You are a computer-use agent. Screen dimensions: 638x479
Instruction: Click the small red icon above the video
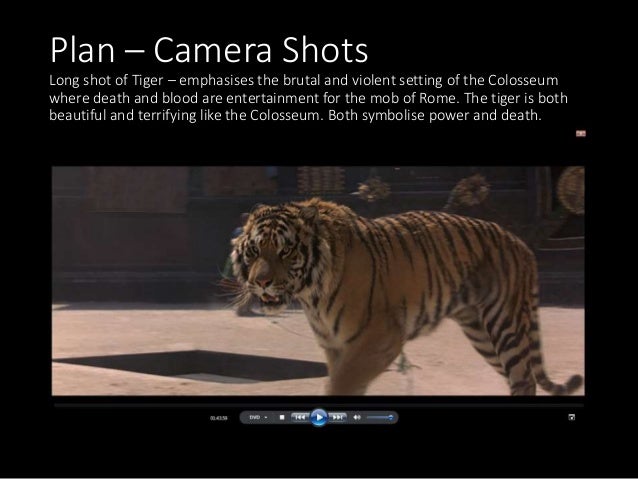point(581,133)
